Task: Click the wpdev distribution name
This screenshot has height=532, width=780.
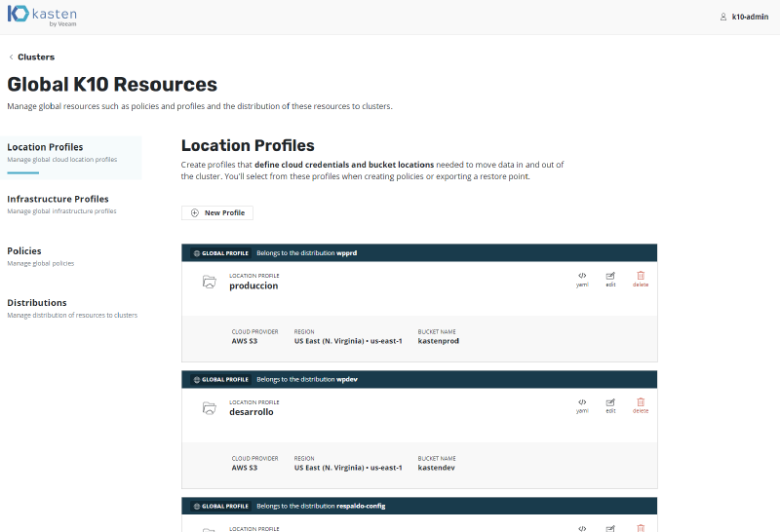Action: coord(347,379)
